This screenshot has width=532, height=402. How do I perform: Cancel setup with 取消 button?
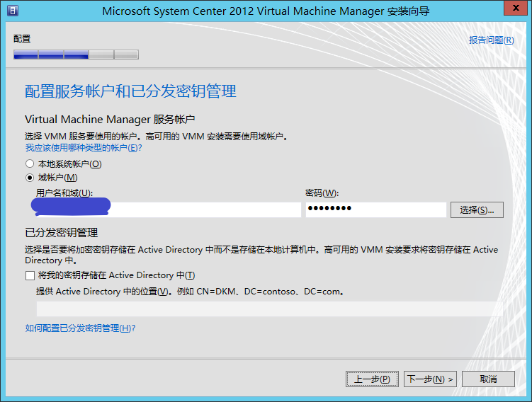click(x=488, y=379)
